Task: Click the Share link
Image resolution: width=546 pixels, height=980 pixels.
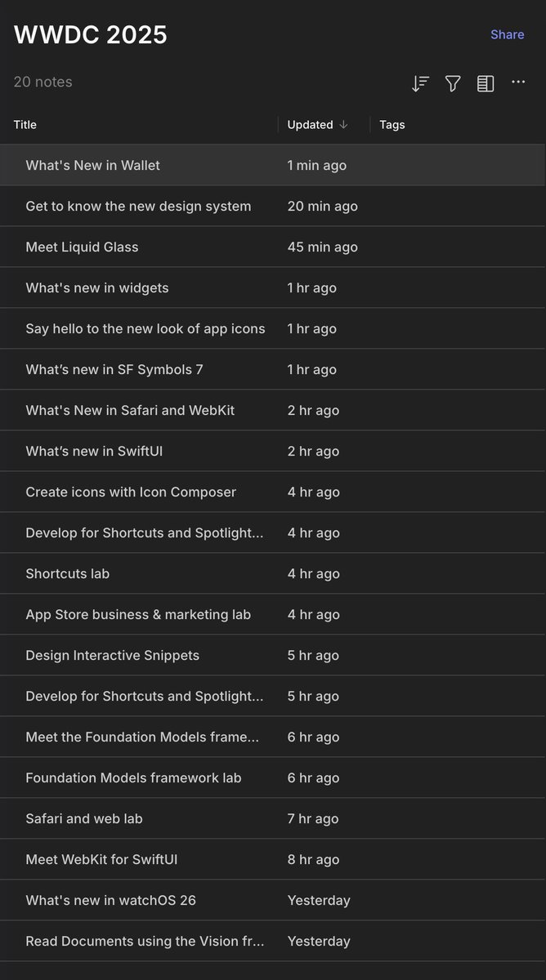Action: click(508, 34)
